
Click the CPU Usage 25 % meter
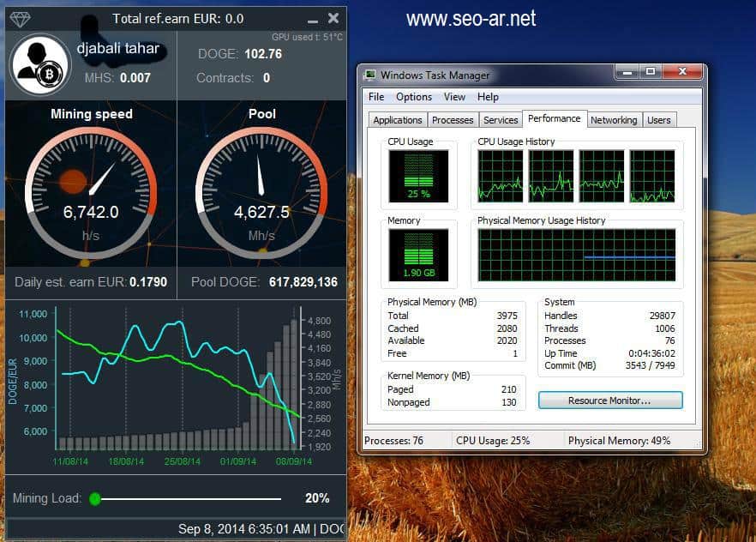point(418,176)
